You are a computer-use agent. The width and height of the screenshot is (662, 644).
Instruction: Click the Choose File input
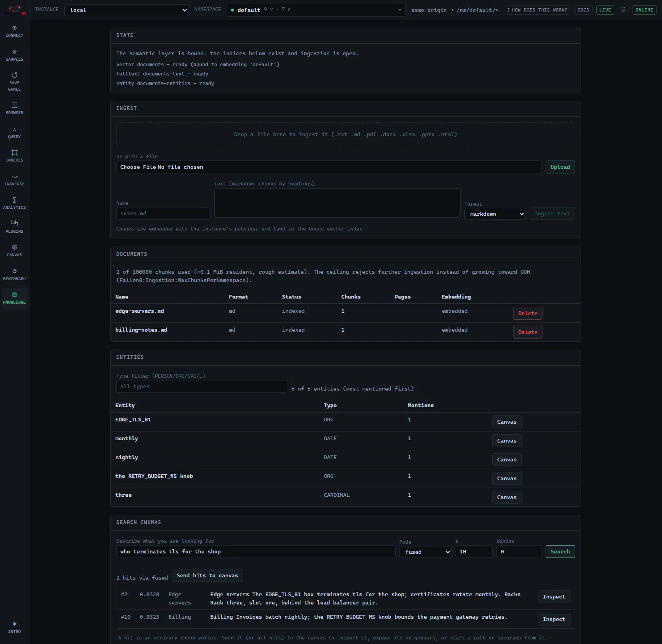[x=329, y=167]
